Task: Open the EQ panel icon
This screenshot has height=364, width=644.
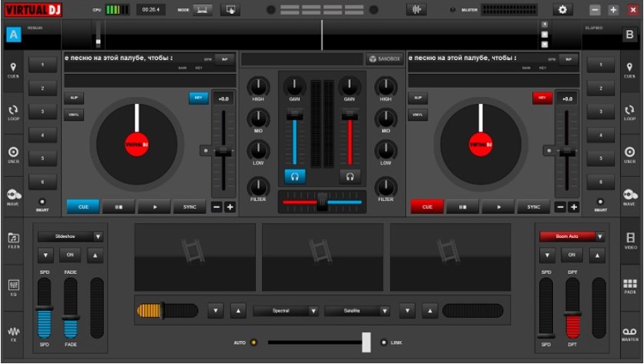Action: point(14,288)
